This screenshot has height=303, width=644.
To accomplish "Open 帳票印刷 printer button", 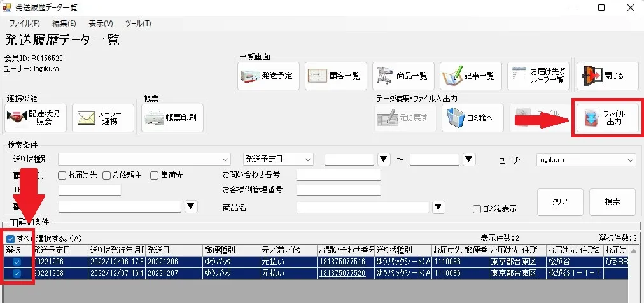I will pyautogui.click(x=172, y=118).
